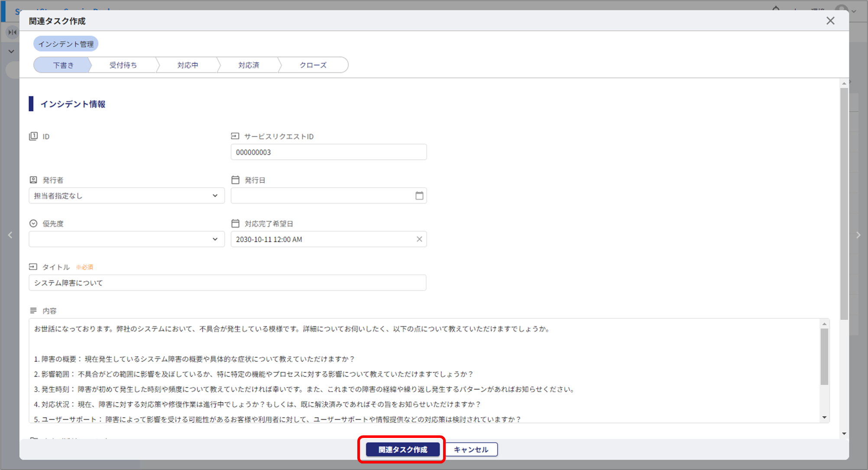Click the サービスリクエストID label icon
868x470 pixels.
click(x=235, y=136)
